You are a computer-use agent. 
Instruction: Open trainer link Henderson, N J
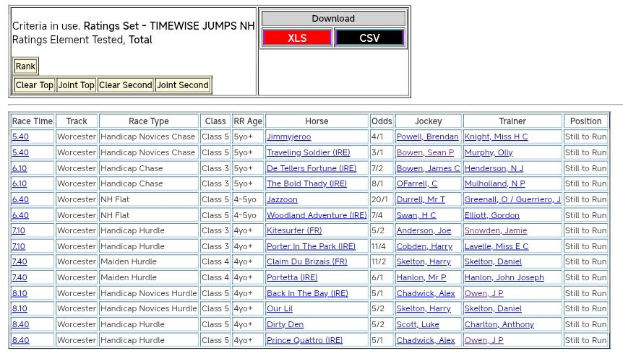coord(494,168)
